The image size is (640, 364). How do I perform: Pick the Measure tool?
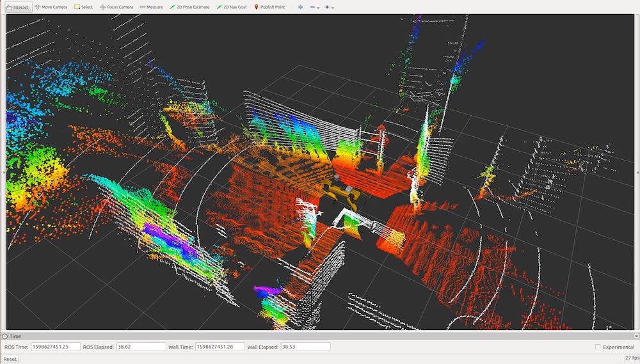click(151, 7)
